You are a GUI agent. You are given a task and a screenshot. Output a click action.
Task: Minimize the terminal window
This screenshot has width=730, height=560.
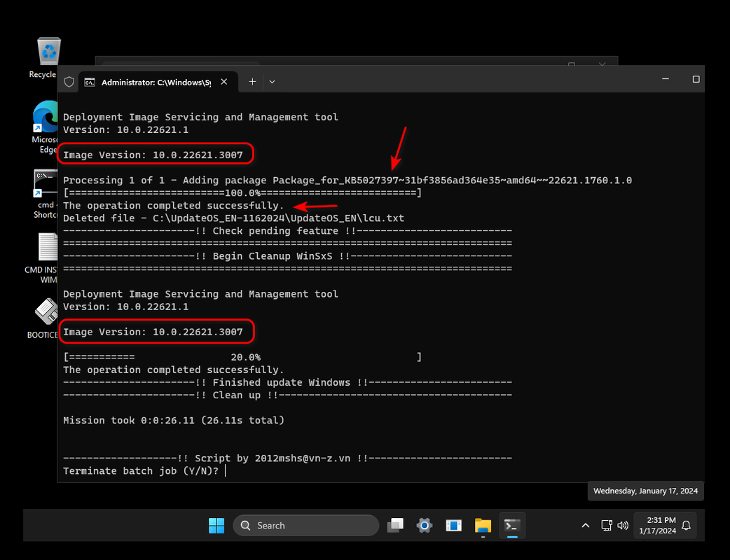pyautogui.click(x=666, y=79)
